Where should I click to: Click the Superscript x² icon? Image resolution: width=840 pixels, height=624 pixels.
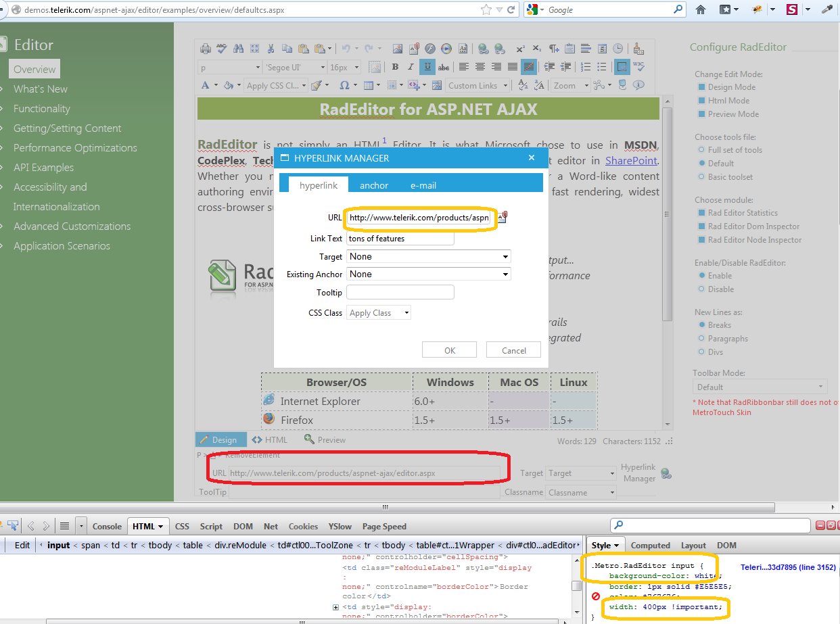pyautogui.click(x=520, y=49)
